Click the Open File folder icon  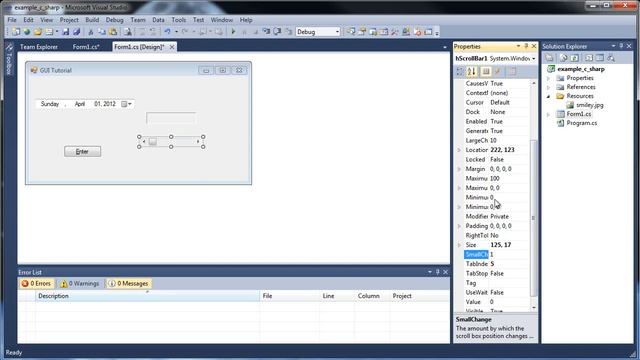38,32
